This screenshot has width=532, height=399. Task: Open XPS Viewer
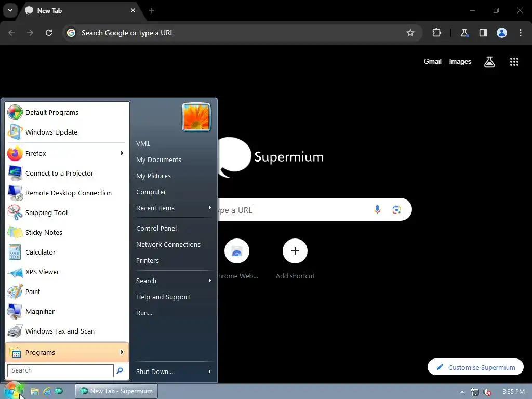[x=67, y=272]
